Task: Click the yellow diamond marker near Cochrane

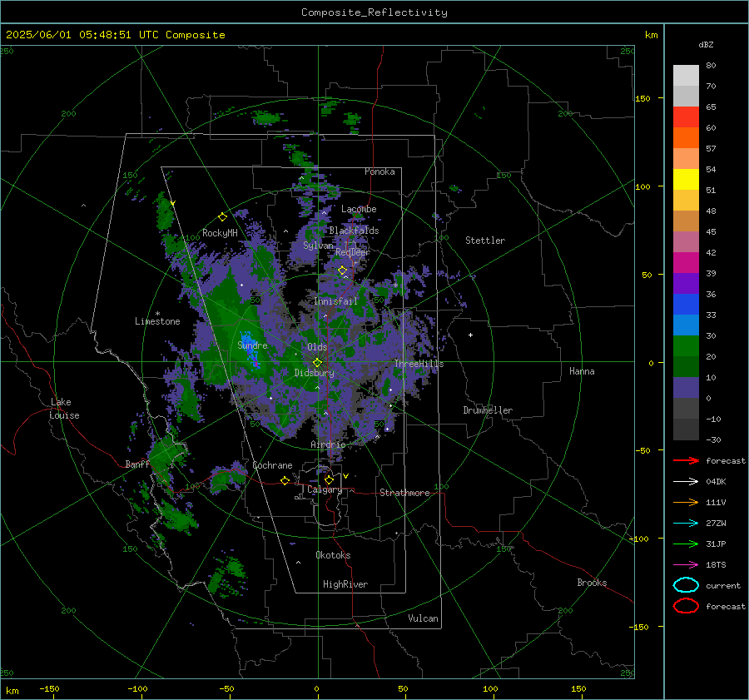Action: (x=285, y=480)
